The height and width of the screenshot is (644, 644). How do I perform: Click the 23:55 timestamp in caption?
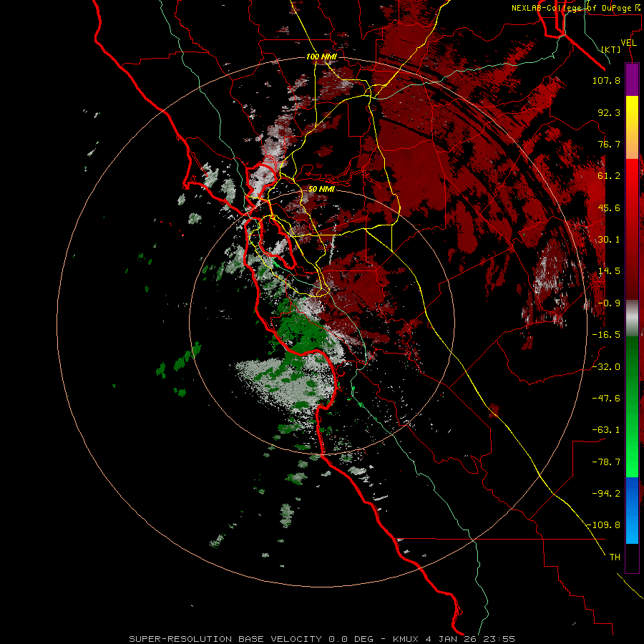(499, 639)
